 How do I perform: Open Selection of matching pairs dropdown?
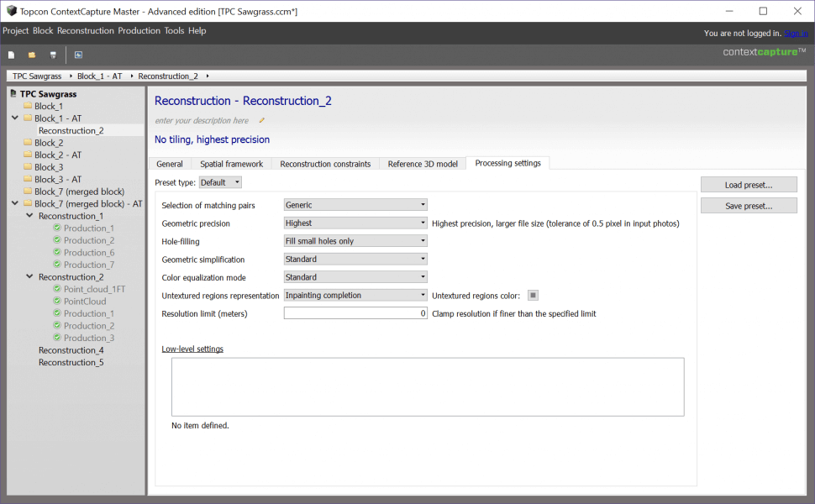(355, 205)
